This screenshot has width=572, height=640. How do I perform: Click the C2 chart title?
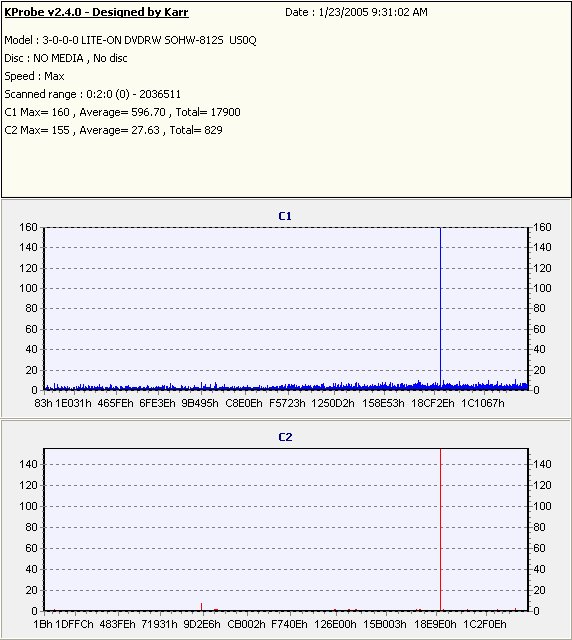(x=285, y=437)
